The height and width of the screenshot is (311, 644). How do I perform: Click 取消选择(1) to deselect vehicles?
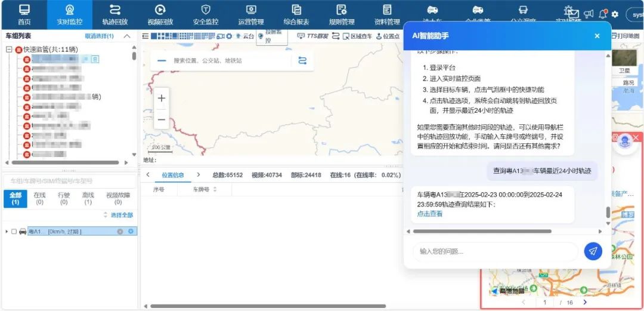99,36
